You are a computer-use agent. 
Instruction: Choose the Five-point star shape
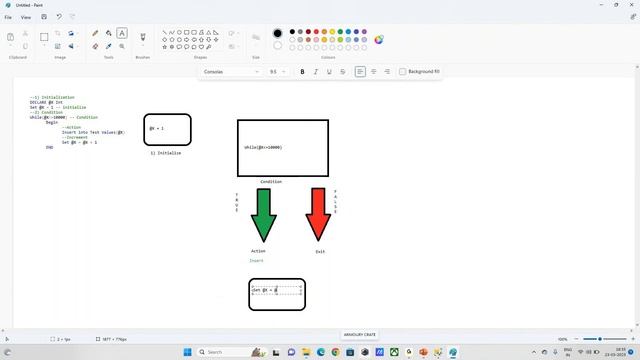[x=164, y=47]
